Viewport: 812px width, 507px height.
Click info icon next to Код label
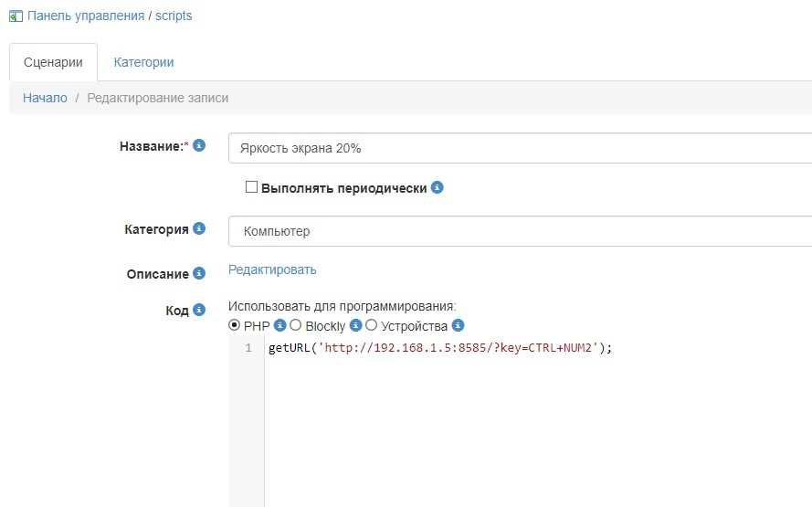[x=199, y=310]
